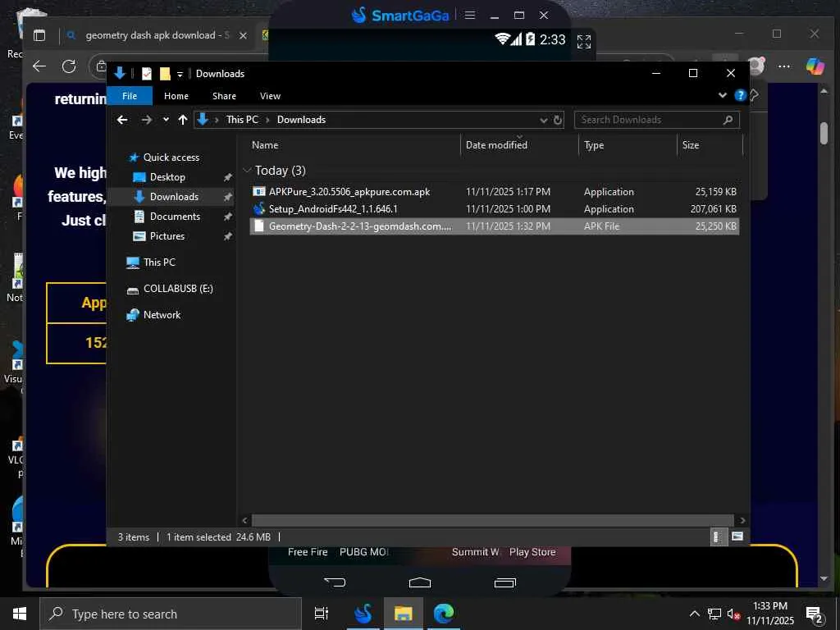The width and height of the screenshot is (840, 630).
Task: Select Quick access in navigation pane
Action: pos(171,157)
